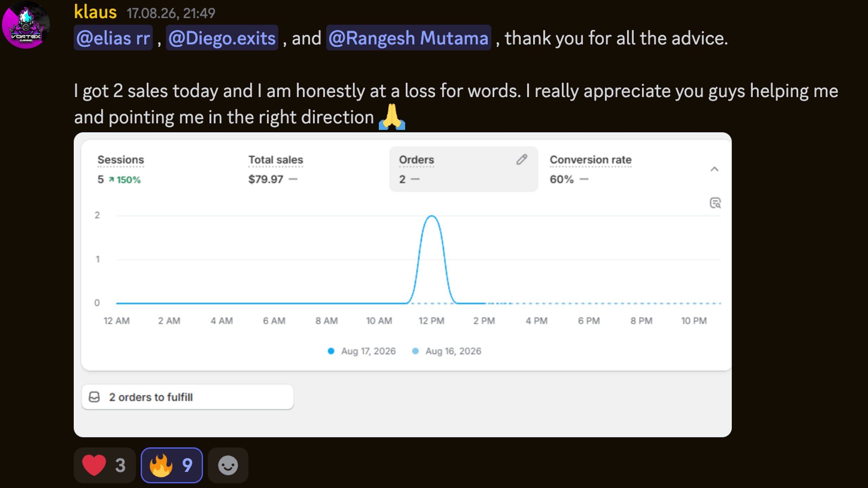This screenshot has height=488, width=868.
Task: Click the 60% conversion rate value
Action: [x=561, y=179]
